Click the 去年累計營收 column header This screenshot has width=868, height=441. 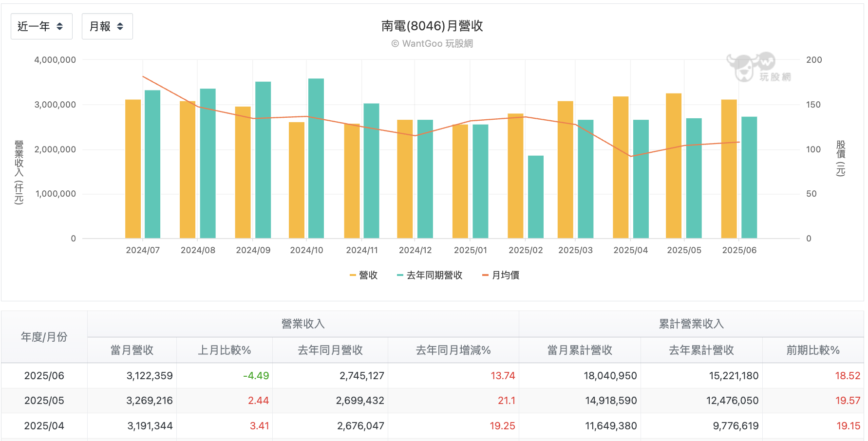pos(701,350)
